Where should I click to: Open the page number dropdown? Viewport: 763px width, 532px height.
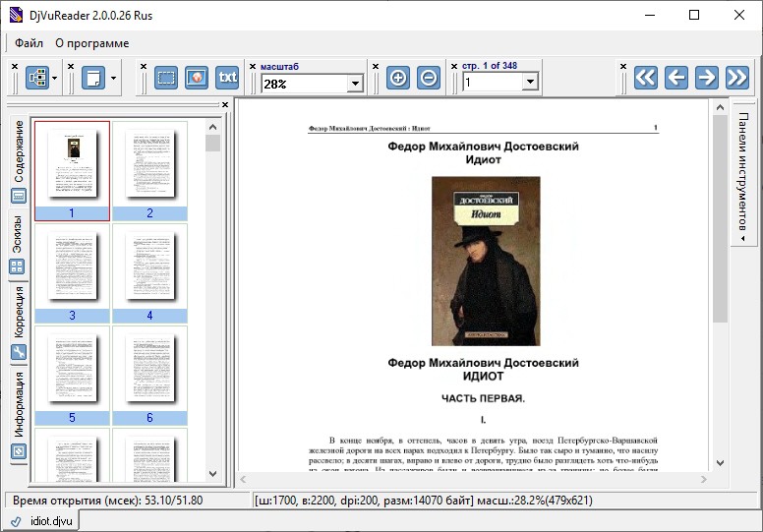(531, 84)
